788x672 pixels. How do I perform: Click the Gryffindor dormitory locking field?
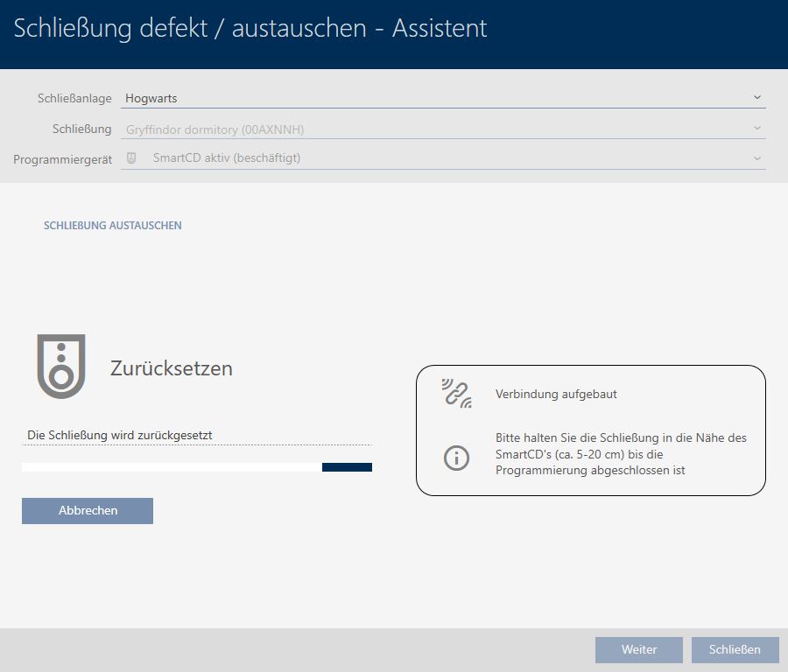(x=429, y=129)
